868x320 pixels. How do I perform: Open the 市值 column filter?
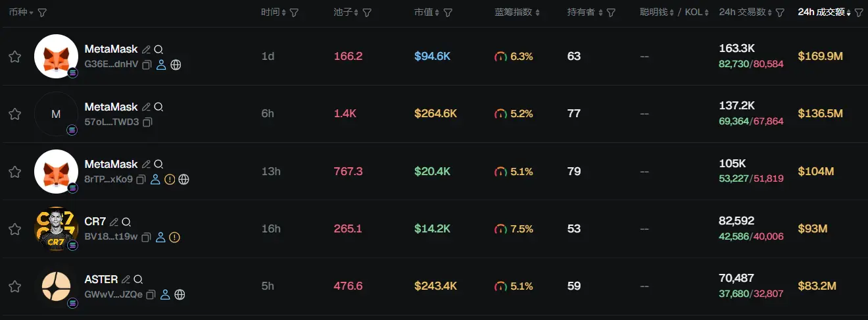[448, 13]
